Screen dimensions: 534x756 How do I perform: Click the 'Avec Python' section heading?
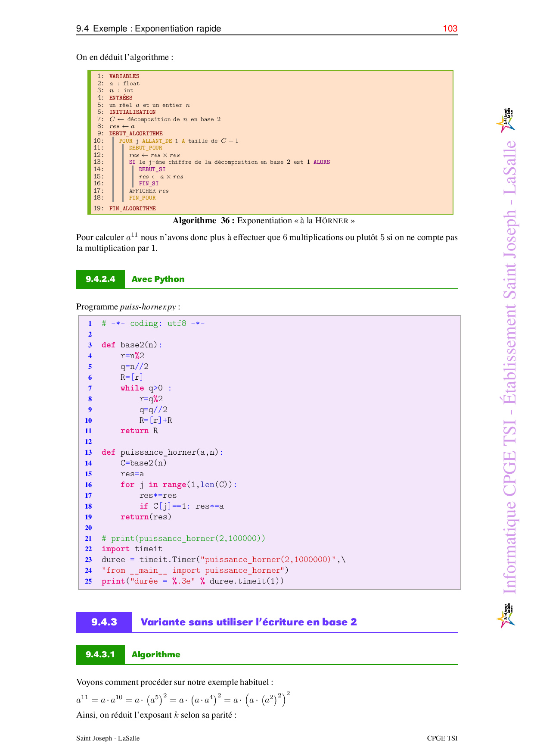click(x=158, y=279)
